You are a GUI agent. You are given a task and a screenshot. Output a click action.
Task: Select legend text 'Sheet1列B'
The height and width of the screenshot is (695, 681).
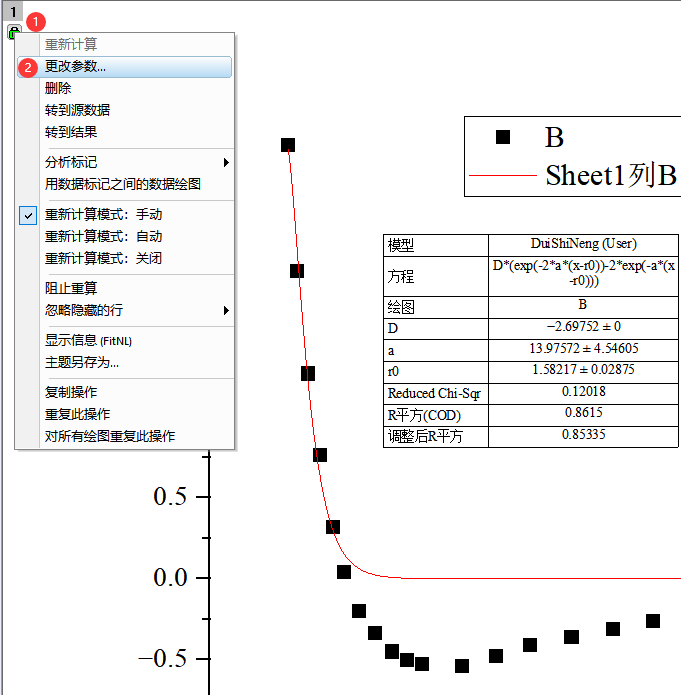[611, 175]
